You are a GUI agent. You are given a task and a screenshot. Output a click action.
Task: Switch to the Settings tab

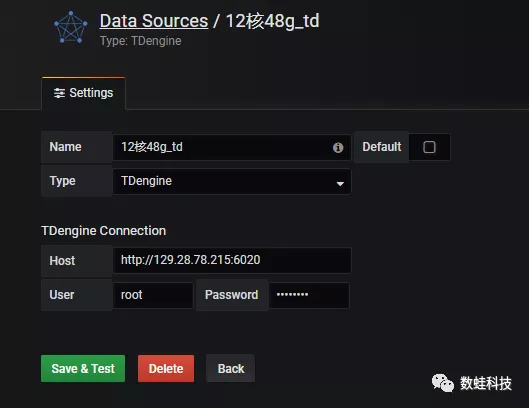click(x=83, y=93)
